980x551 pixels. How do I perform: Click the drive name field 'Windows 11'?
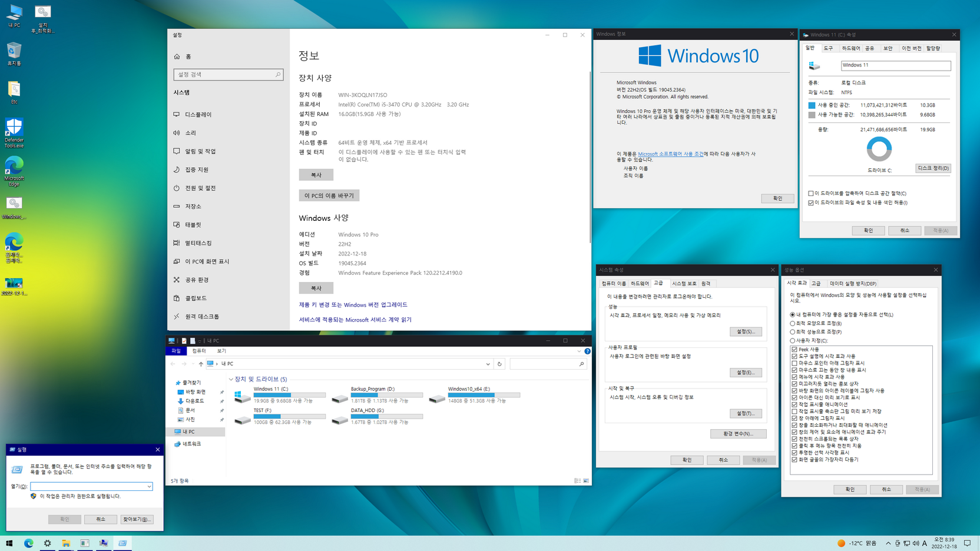coord(895,65)
